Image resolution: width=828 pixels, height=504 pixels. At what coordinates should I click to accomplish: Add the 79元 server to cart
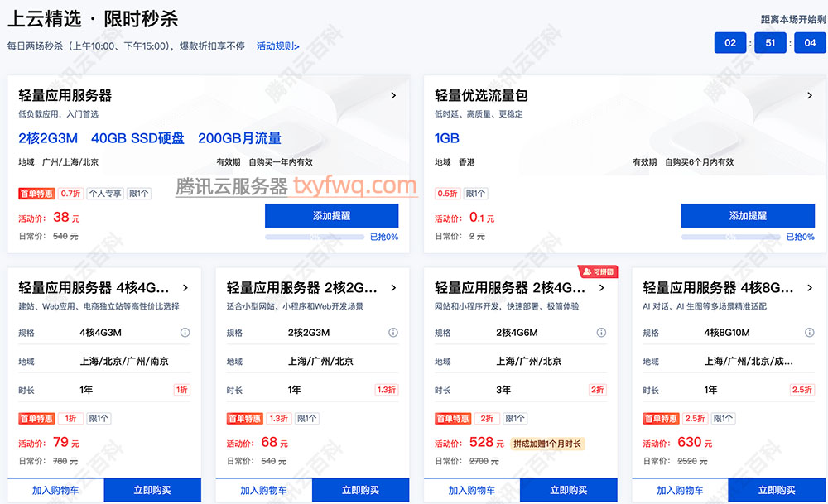[55, 490]
